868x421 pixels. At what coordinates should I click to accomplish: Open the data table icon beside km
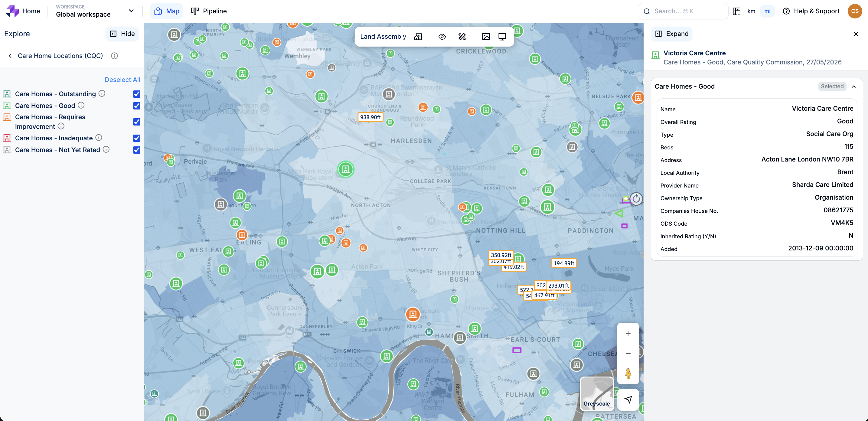click(x=736, y=11)
